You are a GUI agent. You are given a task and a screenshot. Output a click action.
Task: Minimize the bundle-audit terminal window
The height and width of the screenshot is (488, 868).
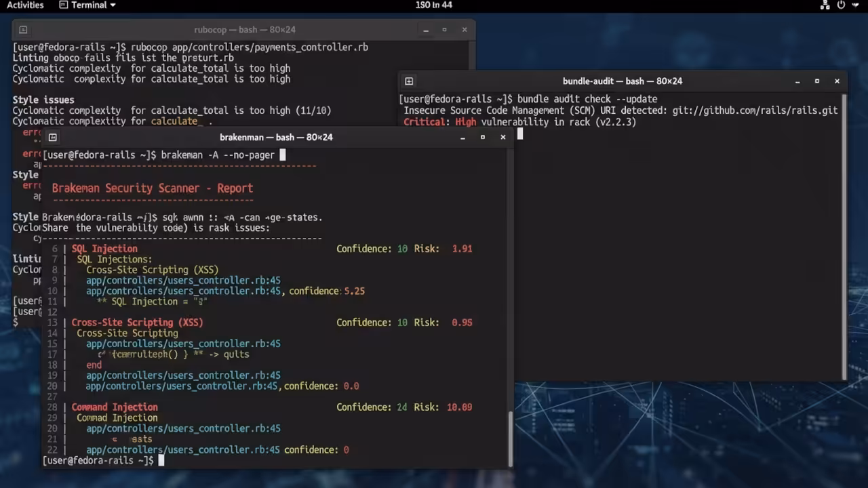[797, 81]
